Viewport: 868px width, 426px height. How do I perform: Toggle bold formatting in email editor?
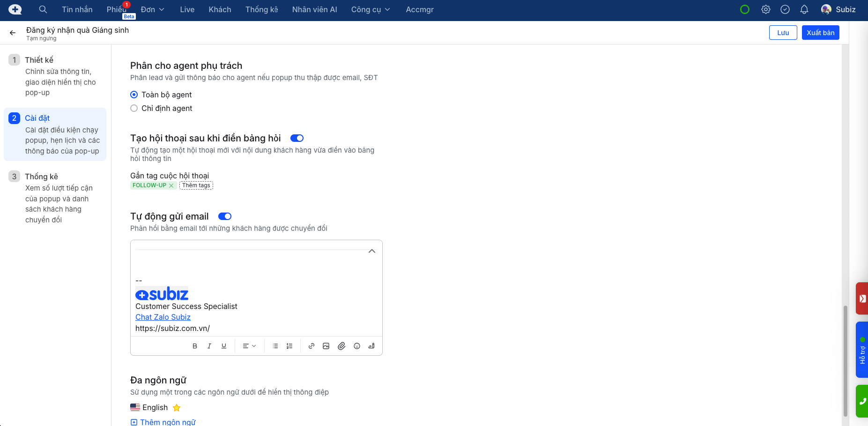[195, 346]
